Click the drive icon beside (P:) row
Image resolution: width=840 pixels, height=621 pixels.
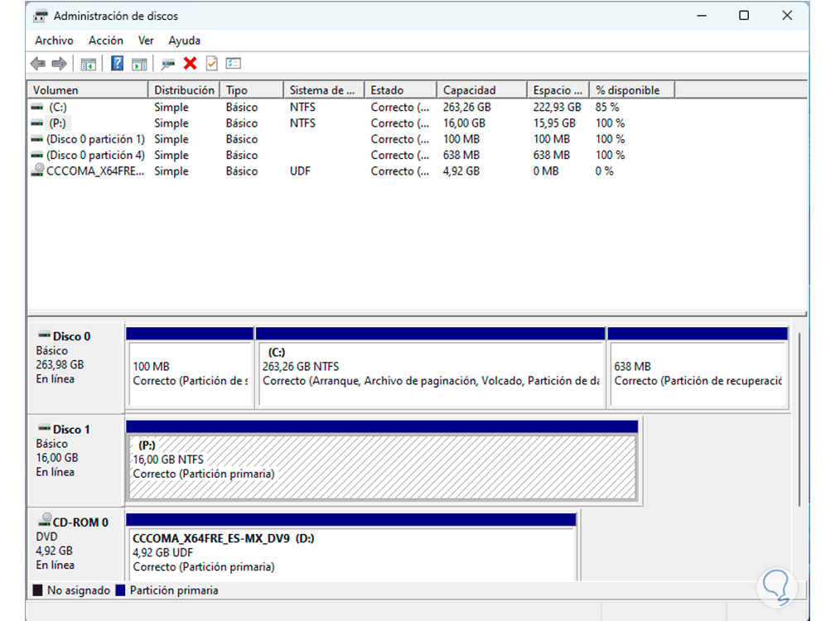click(x=37, y=123)
